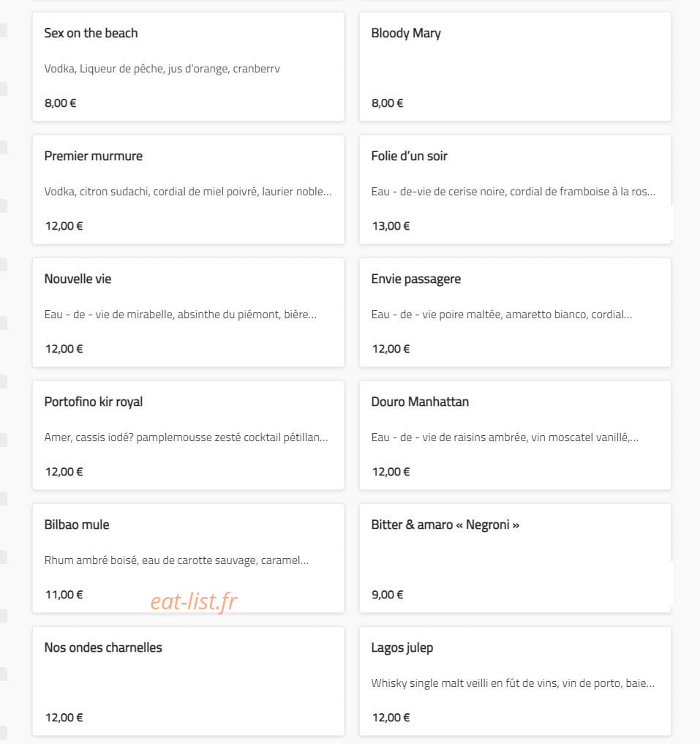Screen dimensions: 700x744
Task: Select the Bloody Mary cocktail card
Action: pyautogui.click(x=515, y=67)
